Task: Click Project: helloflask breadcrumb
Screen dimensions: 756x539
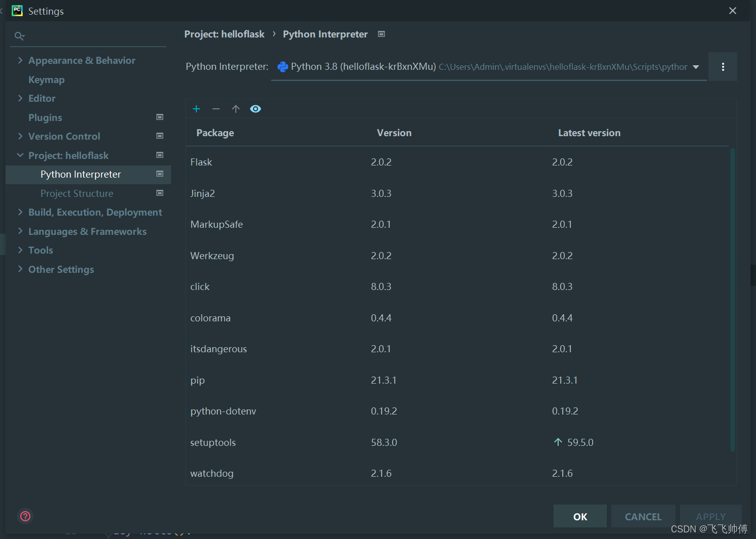Action: point(224,34)
